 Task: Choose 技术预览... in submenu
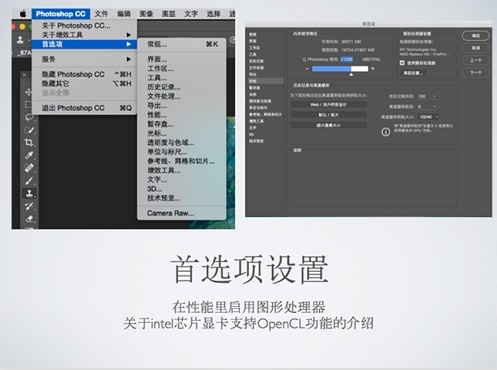tap(182, 198)
